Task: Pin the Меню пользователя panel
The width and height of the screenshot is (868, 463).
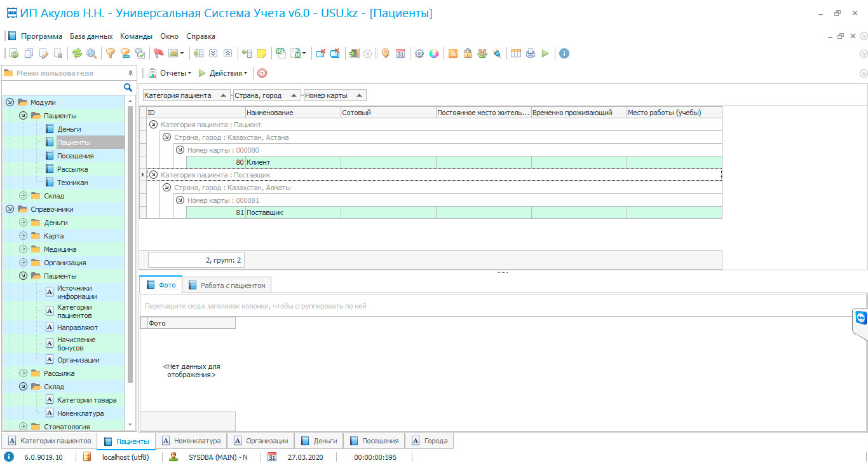Action: (130, 73)
